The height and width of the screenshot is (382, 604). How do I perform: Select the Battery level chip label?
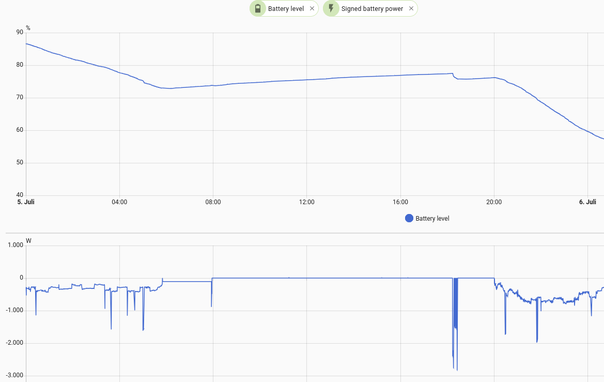(286, 8)
